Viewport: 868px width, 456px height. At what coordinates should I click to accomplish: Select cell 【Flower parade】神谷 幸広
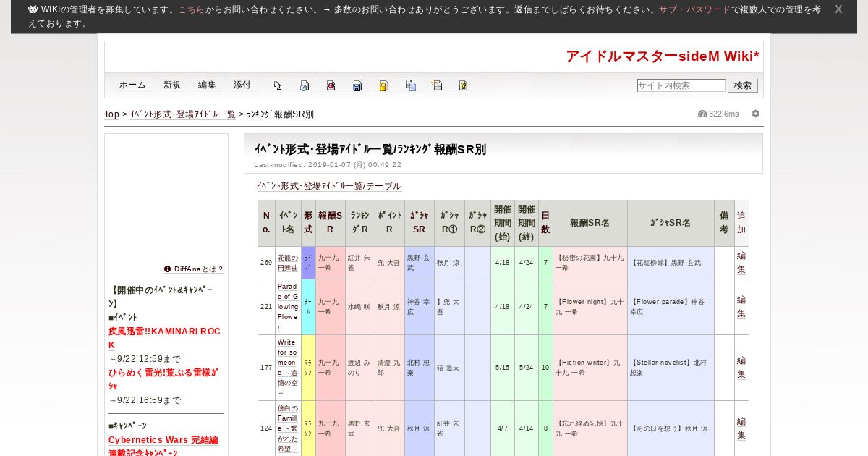click(x=671, y=307)
